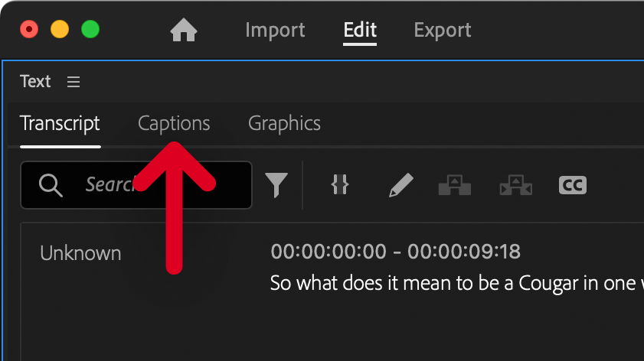Select the Transcript tab
Screen dimensions: 644x361
[60, 123]
